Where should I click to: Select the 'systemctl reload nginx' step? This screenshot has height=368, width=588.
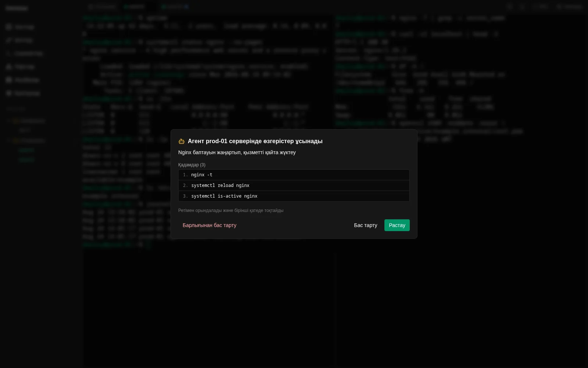(294, 185)
